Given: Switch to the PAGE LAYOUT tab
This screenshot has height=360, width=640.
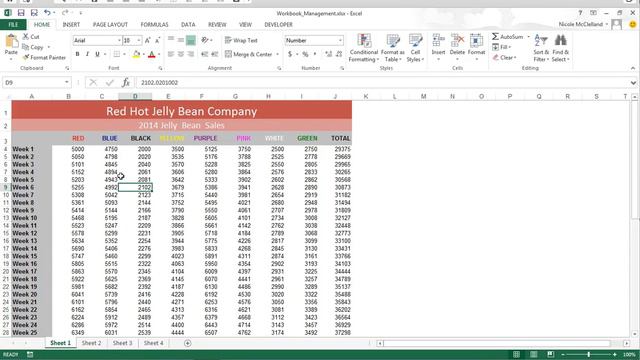Looking at the screenshot, I should [x=110, y=24].
